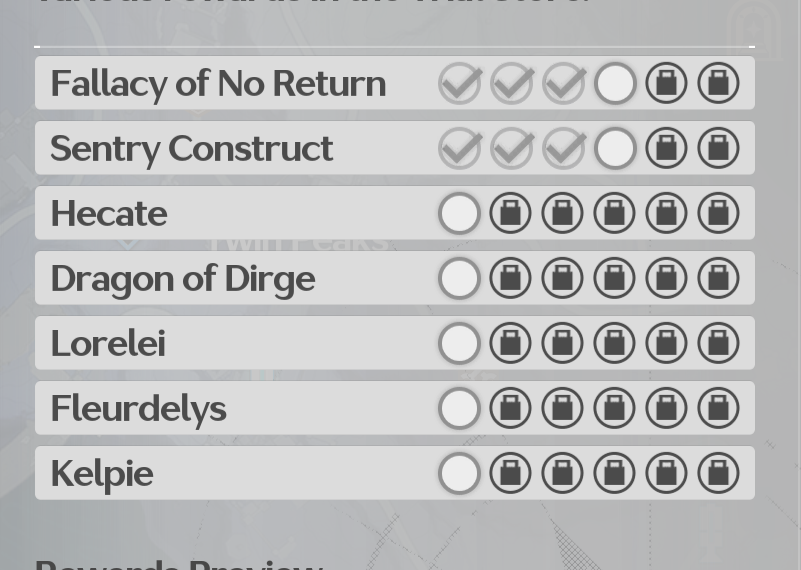Screen dimensions: 801x570
Task: Open the Rewards Preview heading
Action: point(179,564)
